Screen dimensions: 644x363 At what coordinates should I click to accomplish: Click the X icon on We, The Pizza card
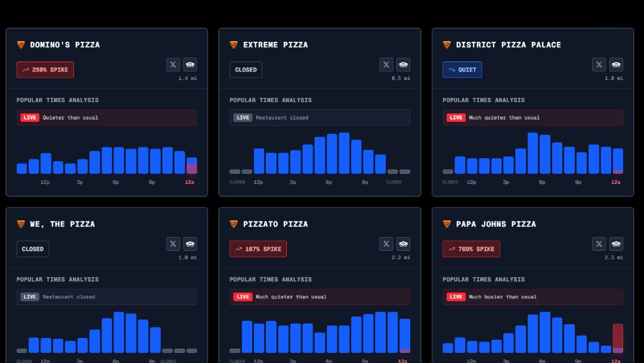point(173,244)
